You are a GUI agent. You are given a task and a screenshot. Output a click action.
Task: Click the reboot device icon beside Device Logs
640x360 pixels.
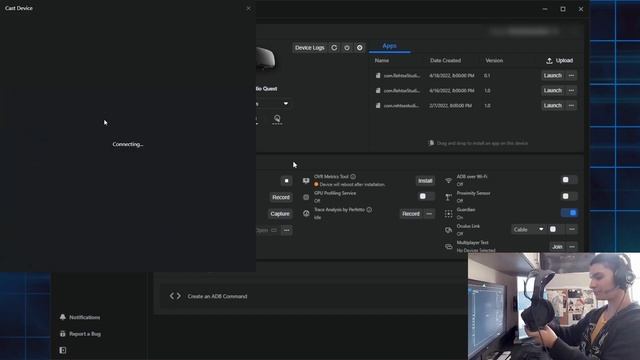[x=334, y=48]
